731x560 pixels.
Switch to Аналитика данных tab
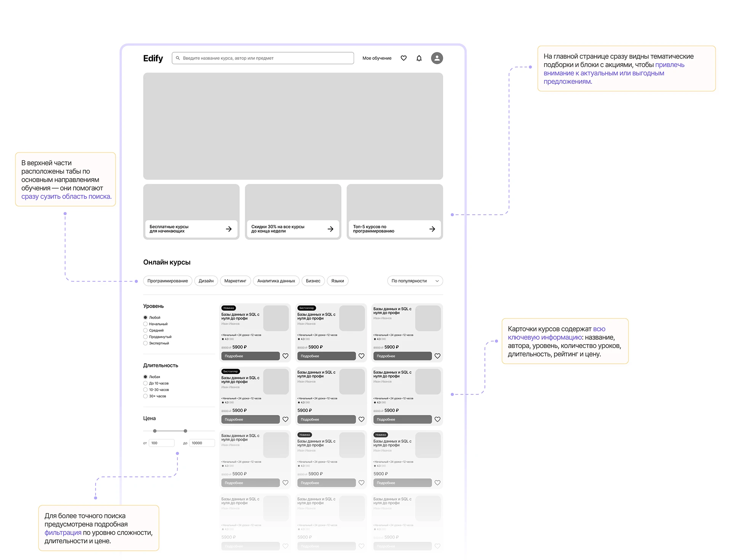click(x=276, y=281)
